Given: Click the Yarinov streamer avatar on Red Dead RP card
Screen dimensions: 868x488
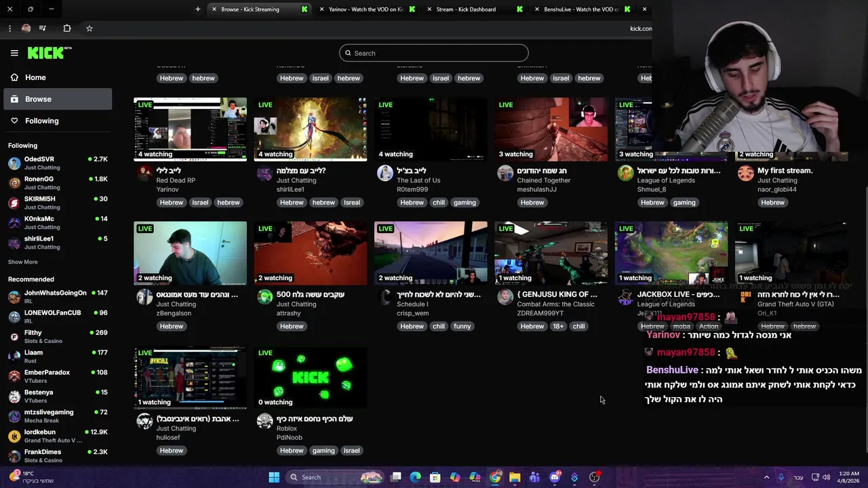Looking at the screenshot, I should pos(144,174).
